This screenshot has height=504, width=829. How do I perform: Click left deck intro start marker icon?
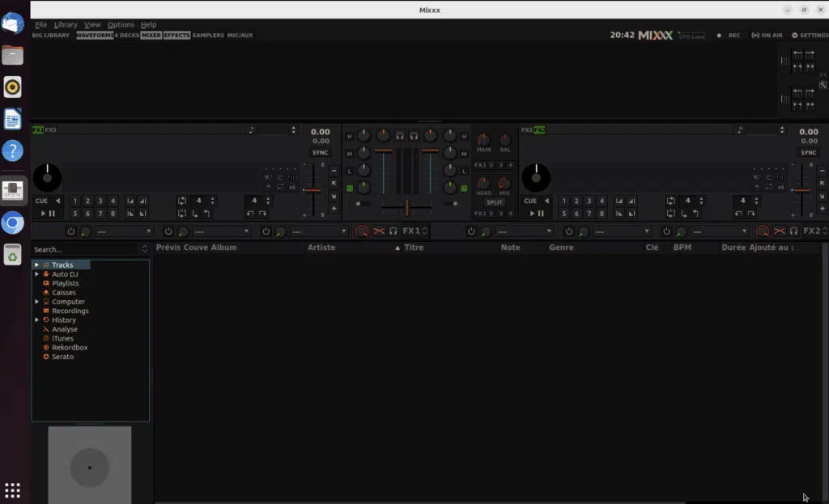(x=130, y=201)
